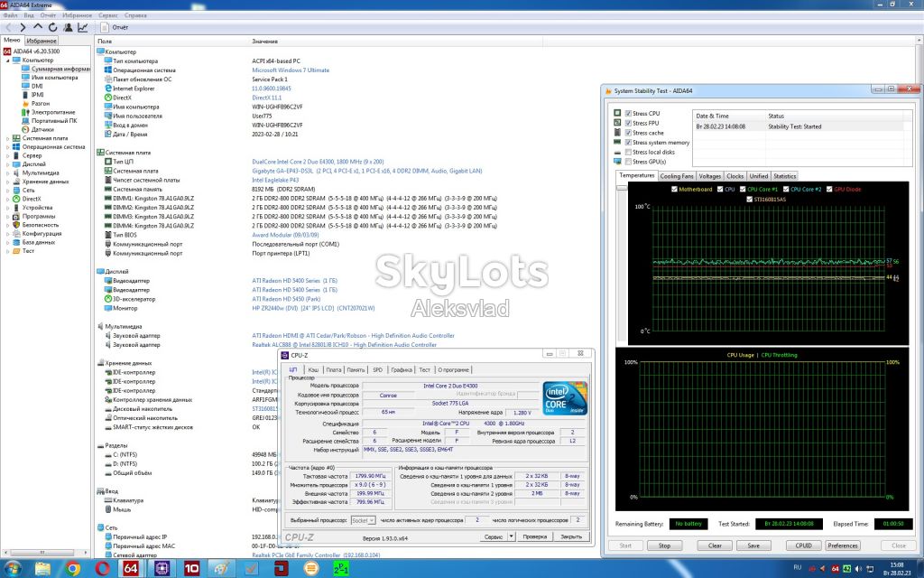Expand the Мультимедиа tree node
Viewport: 924px width, 578px height.
pyautogui.click(x=7, y=172)
